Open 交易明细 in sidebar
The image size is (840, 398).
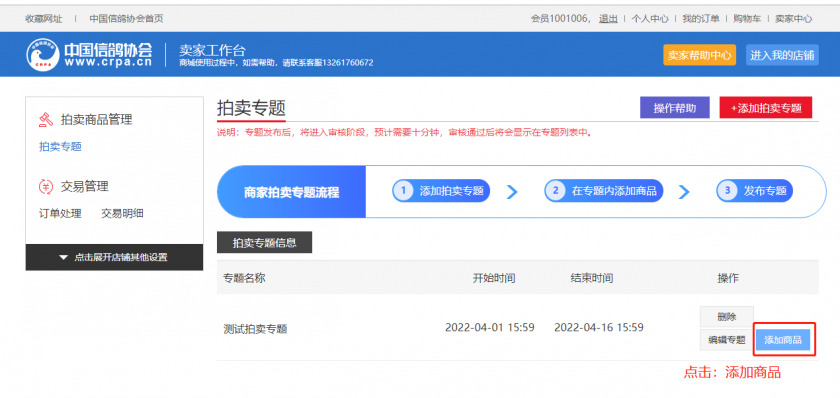(x=123, y=213)
